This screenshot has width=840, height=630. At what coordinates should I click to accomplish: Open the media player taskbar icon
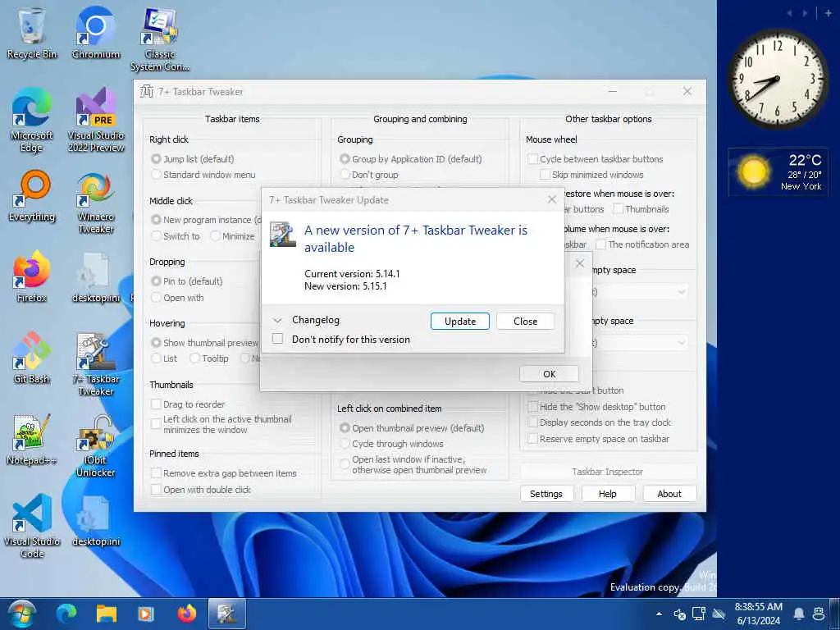(146, 614)
